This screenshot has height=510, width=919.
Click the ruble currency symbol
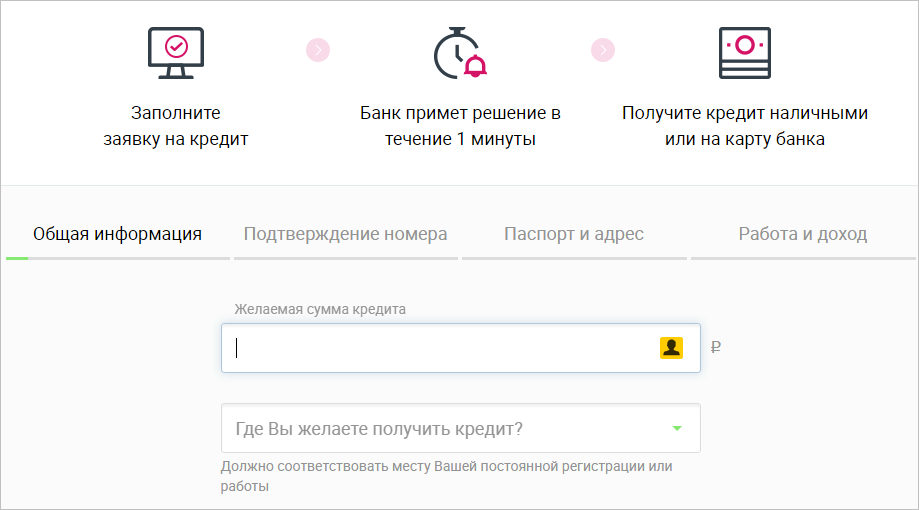tap(716, 348)
